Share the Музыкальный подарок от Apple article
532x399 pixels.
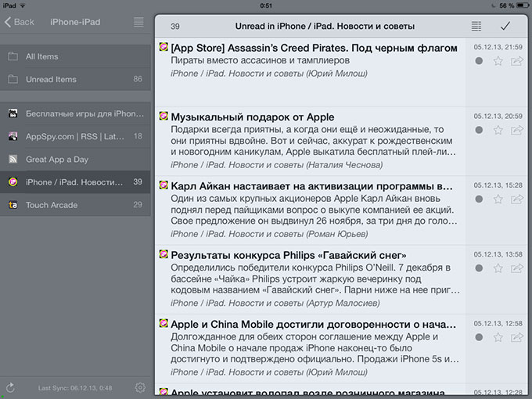[516, 130]
